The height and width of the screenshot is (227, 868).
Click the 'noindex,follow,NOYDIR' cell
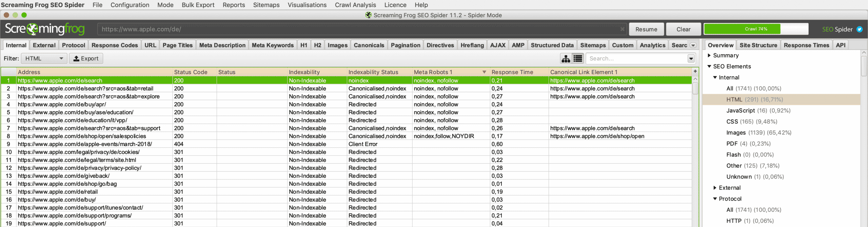451,136
